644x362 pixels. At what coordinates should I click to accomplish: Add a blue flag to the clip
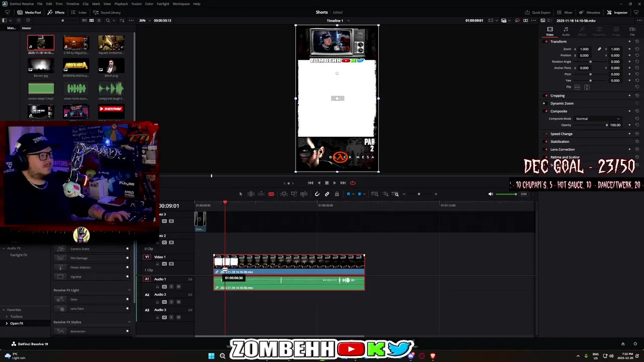tap(348, 194)
